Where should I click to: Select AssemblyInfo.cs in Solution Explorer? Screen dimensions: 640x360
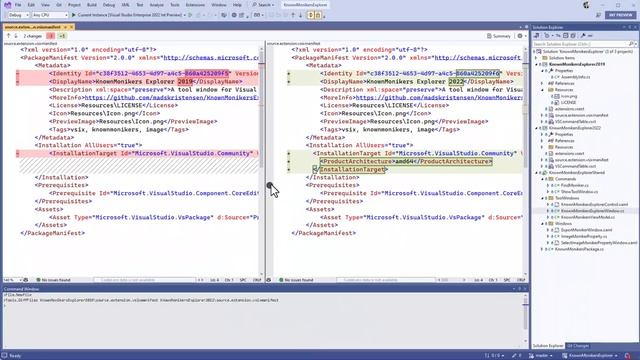[575, 77]
